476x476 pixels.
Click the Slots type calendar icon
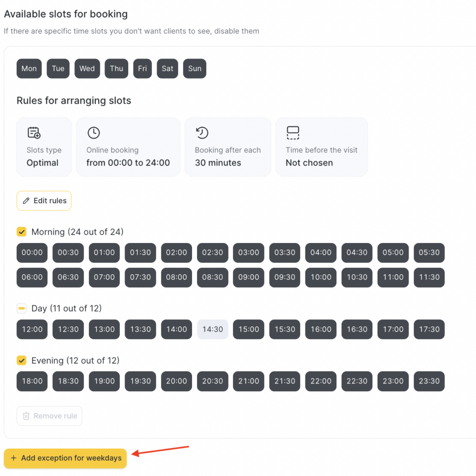click(34, 132)
